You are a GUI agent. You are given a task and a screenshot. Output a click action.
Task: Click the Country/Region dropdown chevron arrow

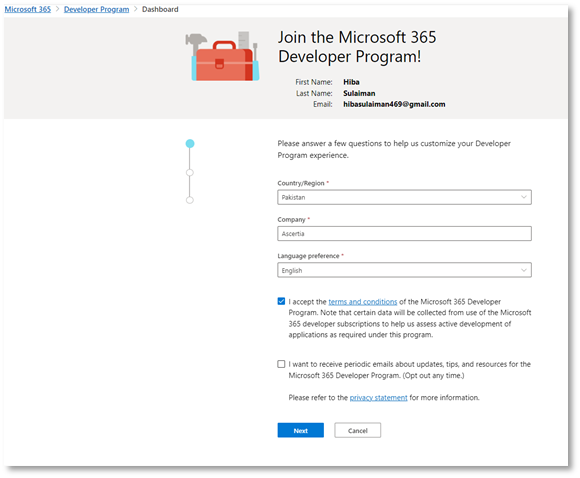pyautogui.click(x=524, y=197)
